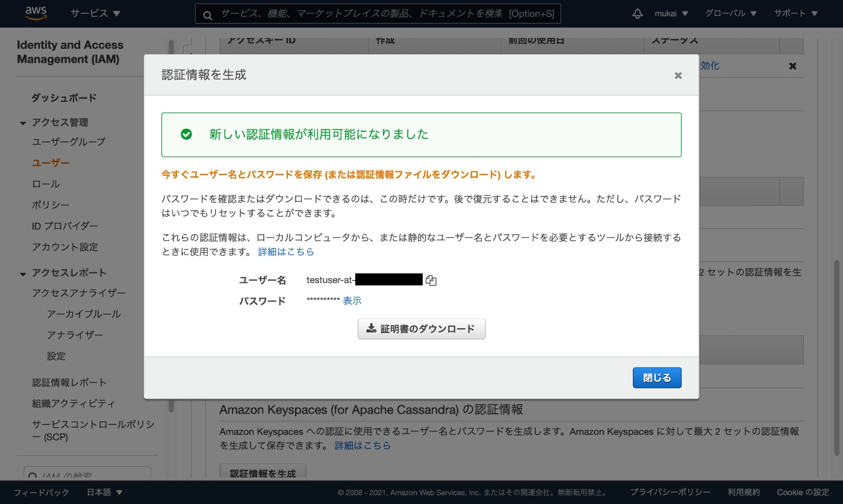Open 認証情報レポート in the sidebar
Screen dimensions: 843x504
tap(69, 382)
